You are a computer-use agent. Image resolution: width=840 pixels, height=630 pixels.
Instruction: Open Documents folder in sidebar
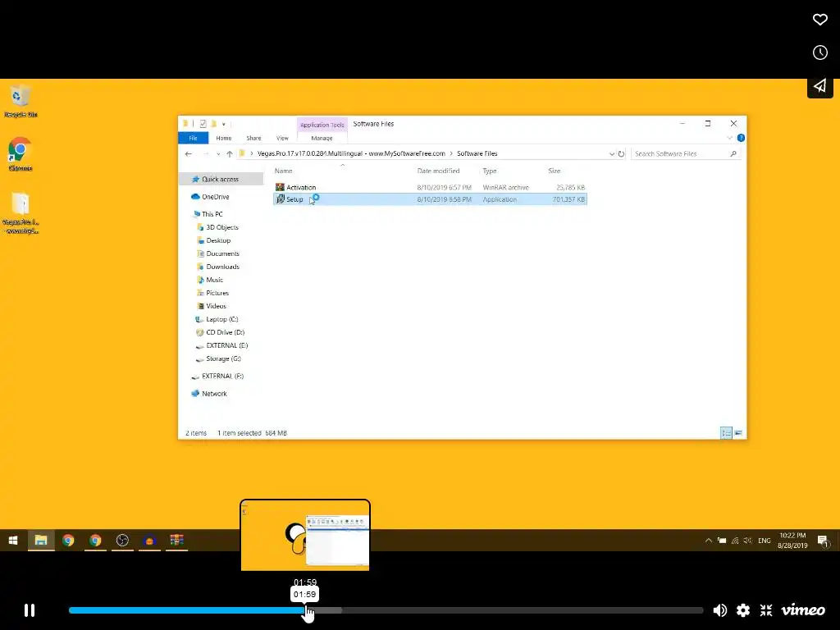[x=222, y=254]
